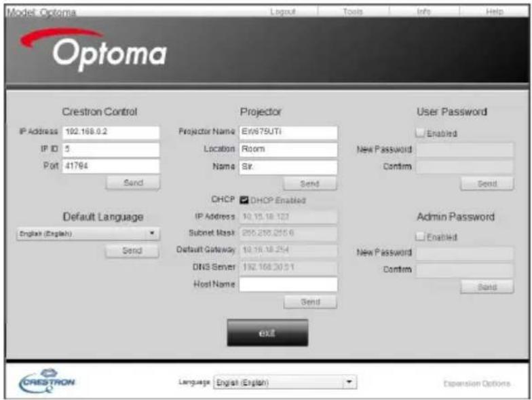532x400 pixels.
Task: Click the Admin New Password field
Action: 465,253
